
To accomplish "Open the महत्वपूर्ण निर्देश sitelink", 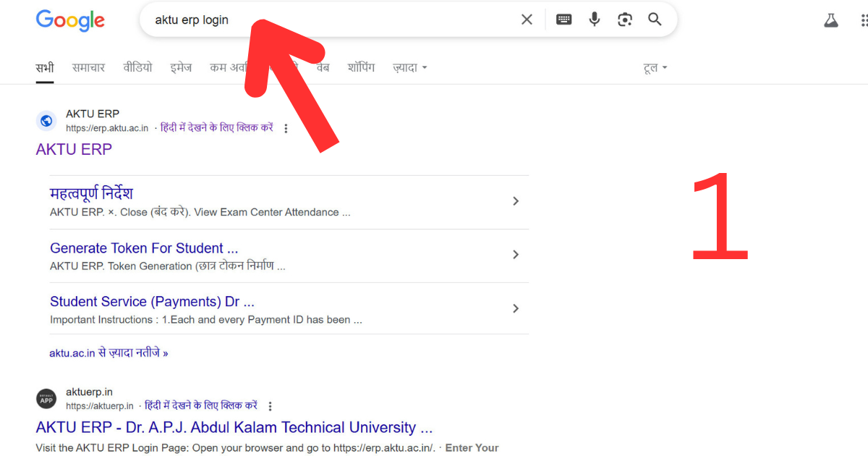I will tap(91, 193).
